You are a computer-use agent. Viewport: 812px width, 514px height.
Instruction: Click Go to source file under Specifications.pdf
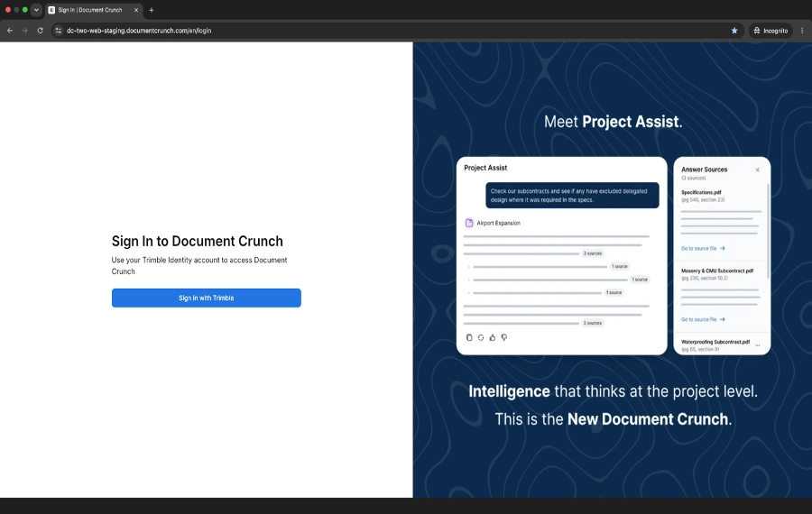(703, 249)
